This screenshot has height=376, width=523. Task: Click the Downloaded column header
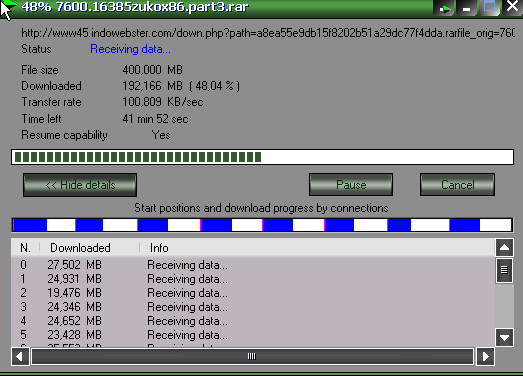89,248
